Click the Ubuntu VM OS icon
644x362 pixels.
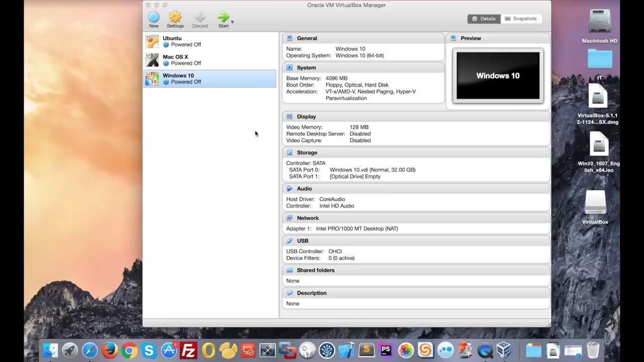click(152, 41)
